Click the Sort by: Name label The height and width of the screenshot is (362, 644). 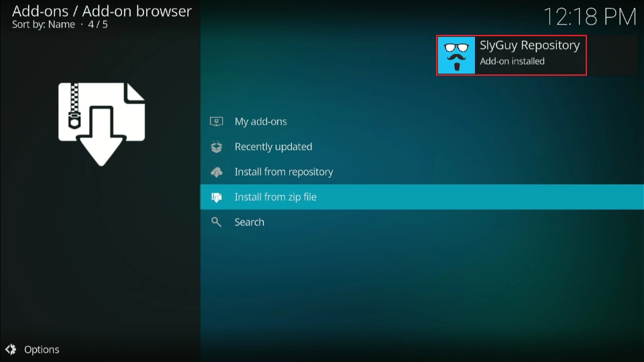pyautogui.click(x=44, y=24)
